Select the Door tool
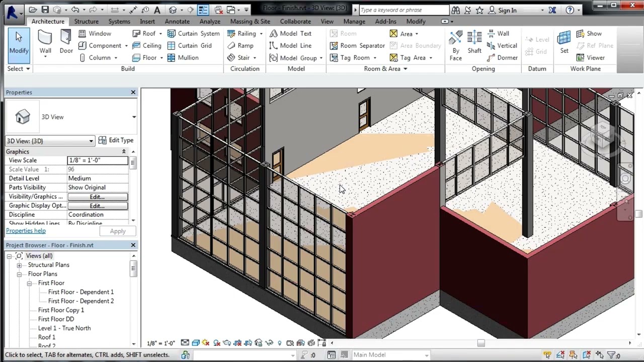Viewport: 644px width, 362px height. click(x=66, y=42)
